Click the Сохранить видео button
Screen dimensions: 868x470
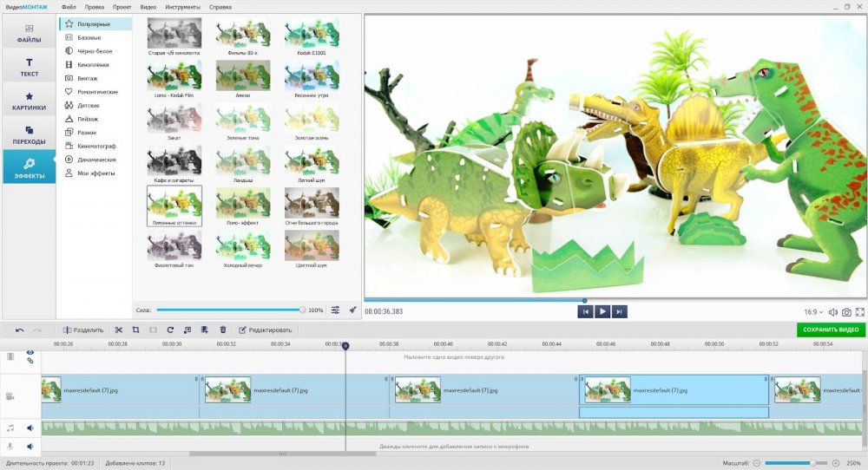point(831,330)
